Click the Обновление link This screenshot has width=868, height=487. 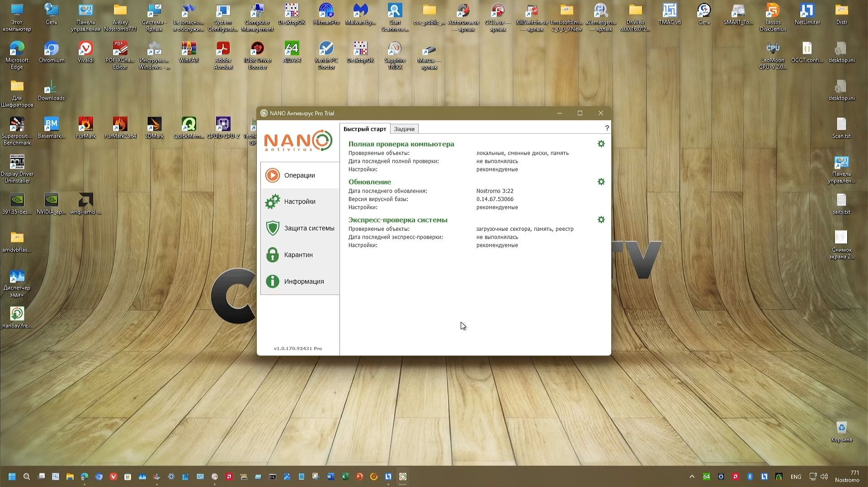pyautogui.click(x=369, y=182)
